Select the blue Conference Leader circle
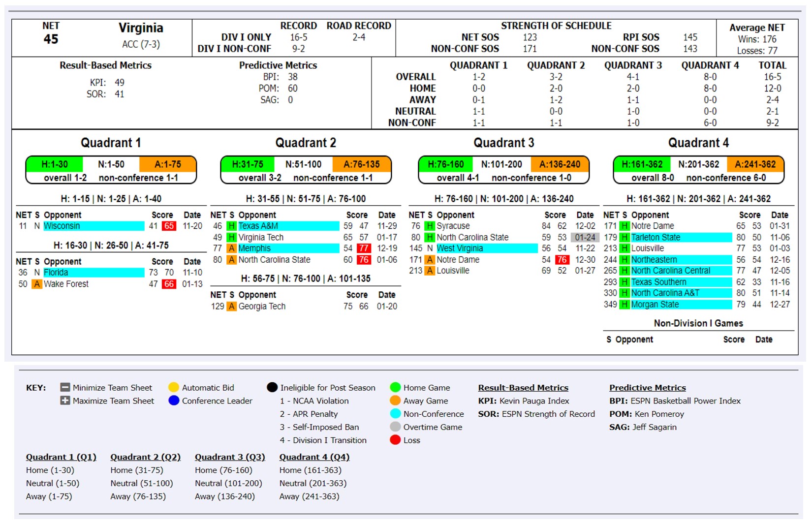 (174, 401)
